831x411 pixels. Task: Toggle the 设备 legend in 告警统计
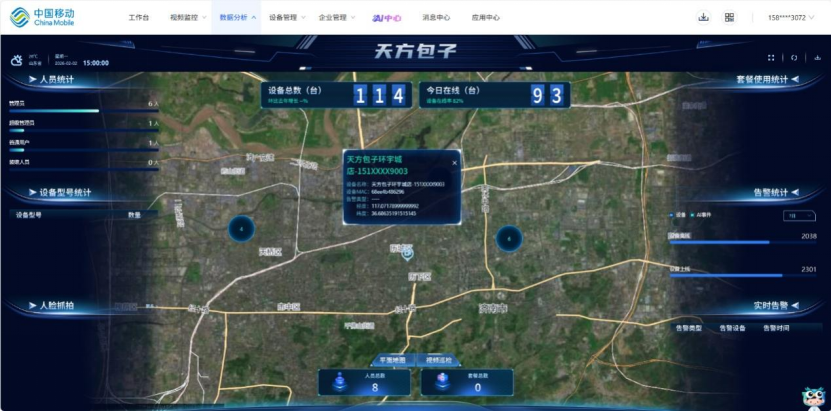point(677,214)
